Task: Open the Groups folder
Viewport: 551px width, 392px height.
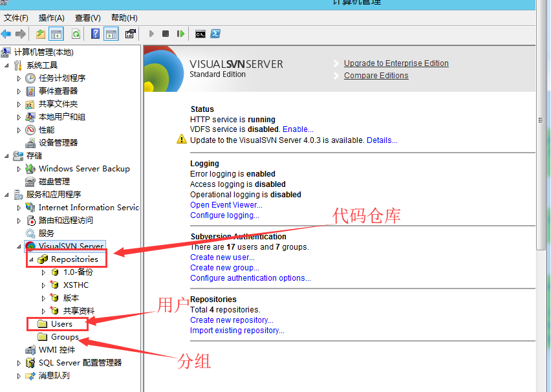Action: click(65, 337)
